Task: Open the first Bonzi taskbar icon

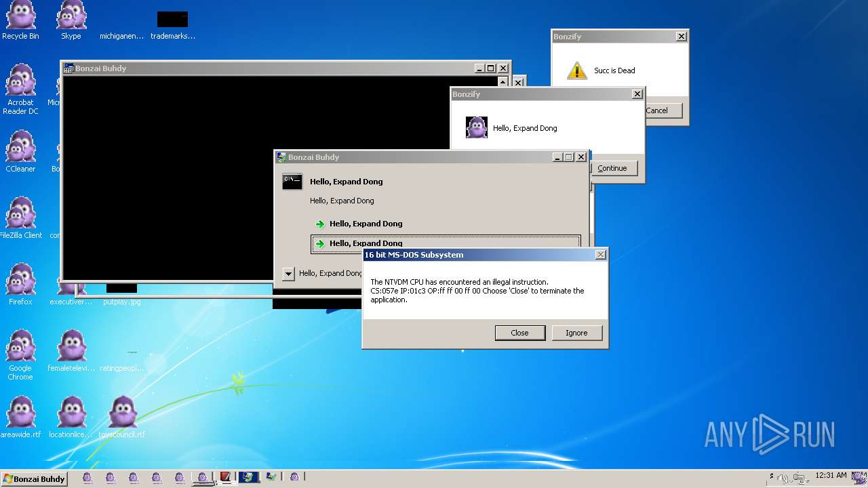Action: click(87, 478)
